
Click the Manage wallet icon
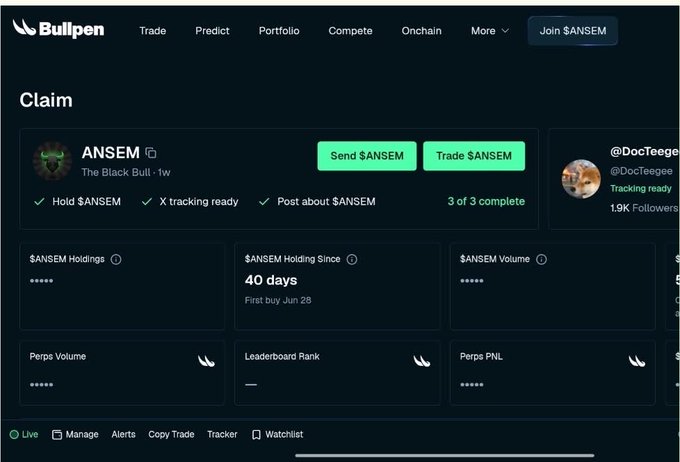tap(57, 435)
